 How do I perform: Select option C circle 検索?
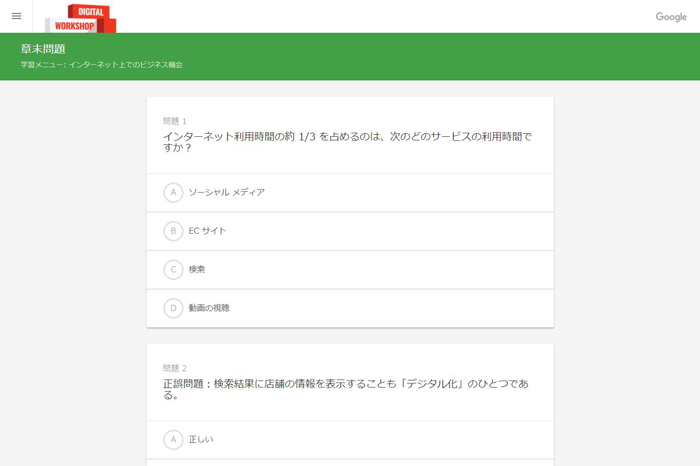(x=173, y=270)
